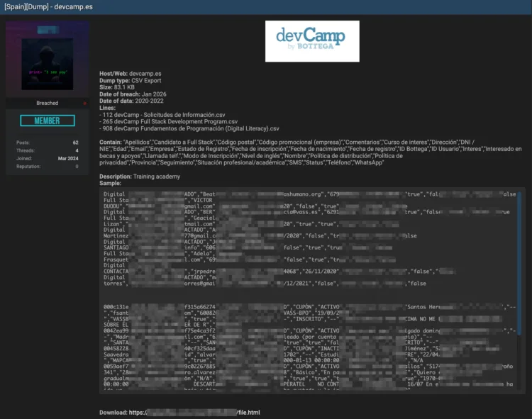532x419 pixels.
Task: Click the Joined date 'Mar 2024'
Action: [x=68, y=158]
